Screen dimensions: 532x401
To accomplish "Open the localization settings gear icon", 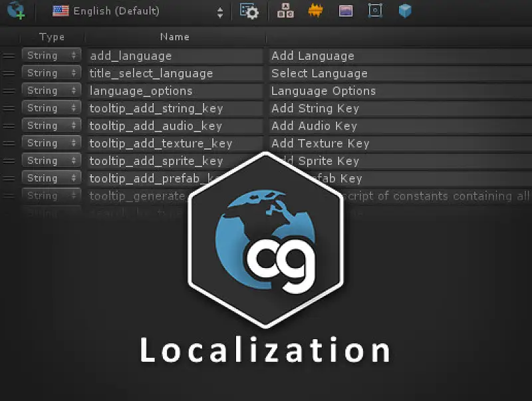I will tap(249, 11).
